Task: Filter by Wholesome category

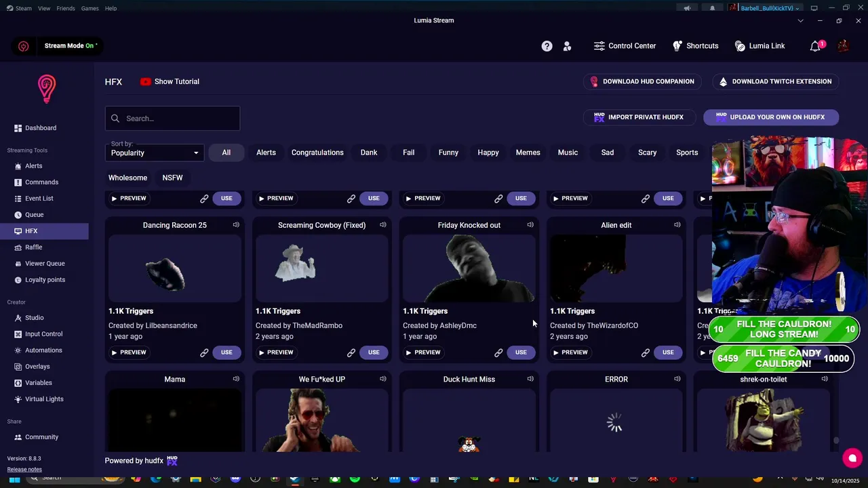Action: click(x=127, y=178)
